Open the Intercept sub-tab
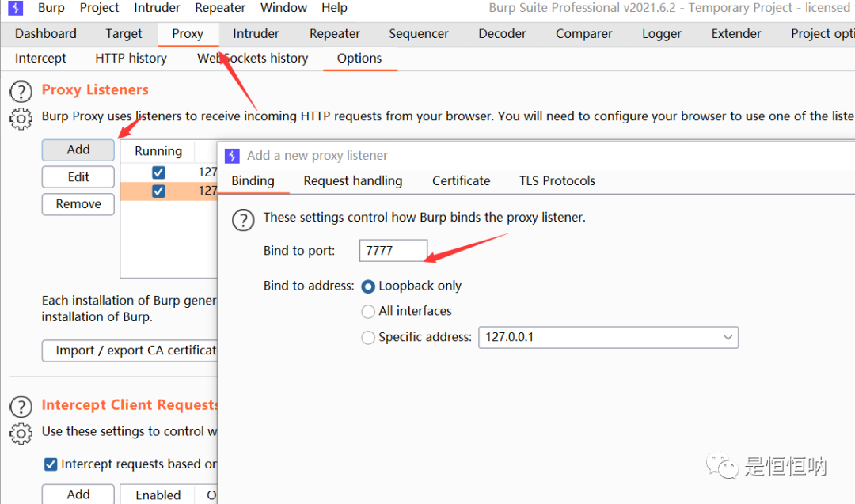855x504 pixels. click(x=40, y=59)
